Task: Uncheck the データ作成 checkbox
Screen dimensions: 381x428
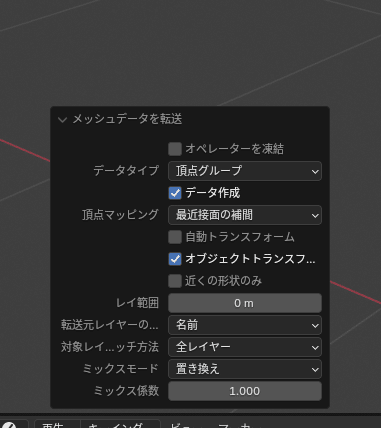Action: coord(175,193)
